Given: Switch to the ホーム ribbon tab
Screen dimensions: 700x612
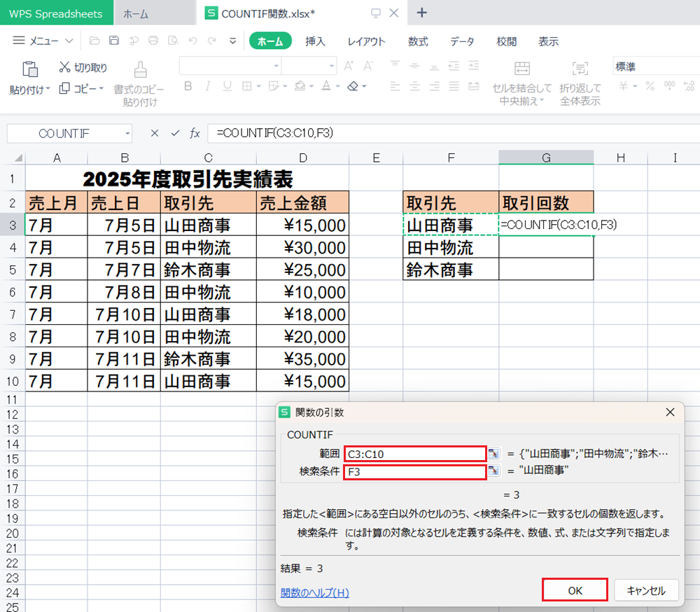Looking at the screenshot, I should pos(270,41).
